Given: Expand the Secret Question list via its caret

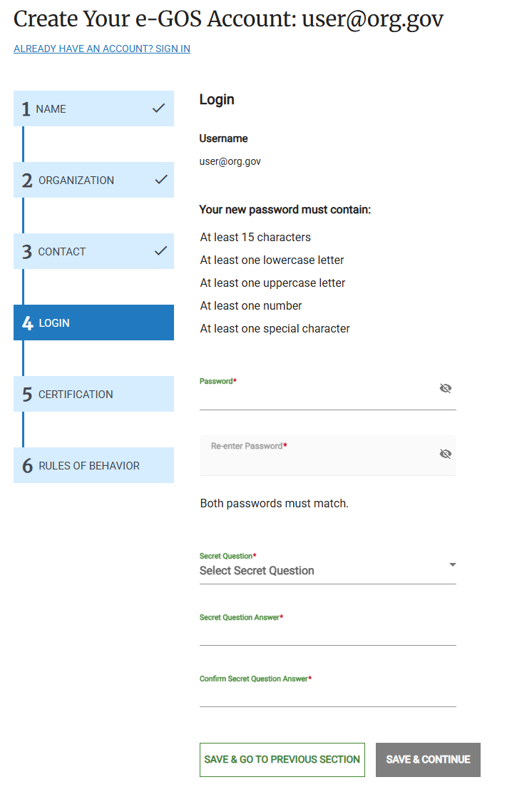Looking at the screenshot, I should coord(452,564).
